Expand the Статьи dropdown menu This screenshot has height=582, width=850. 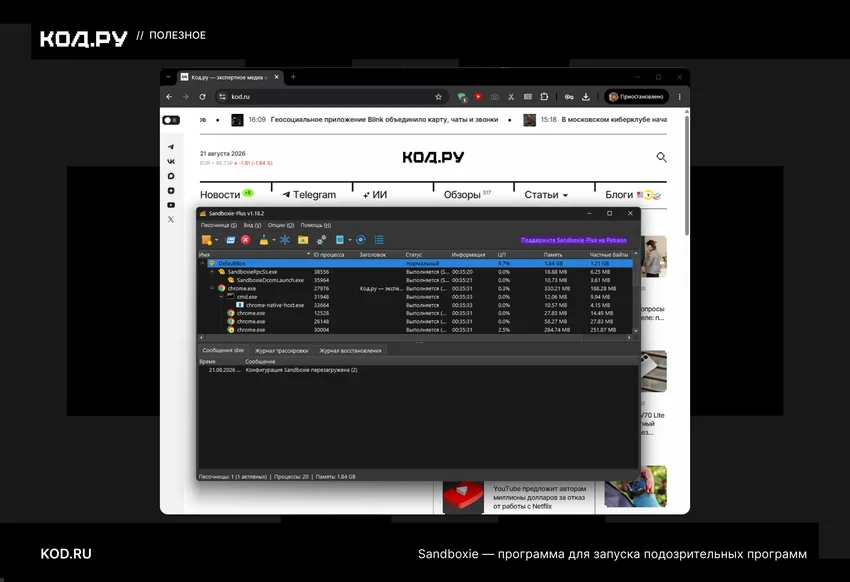pos(546,195)
